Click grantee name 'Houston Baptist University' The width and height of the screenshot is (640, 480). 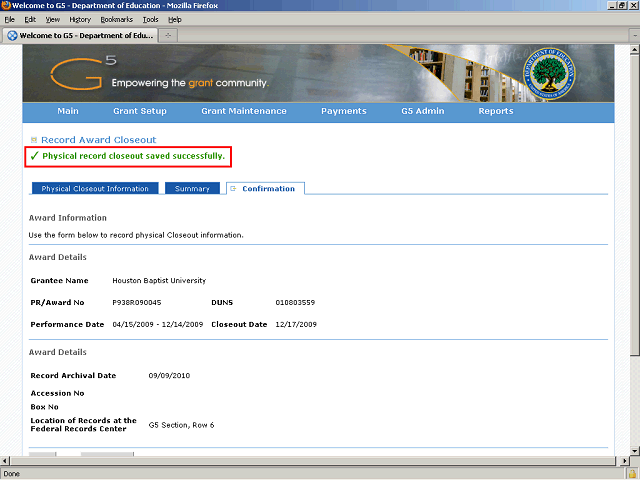159,280
